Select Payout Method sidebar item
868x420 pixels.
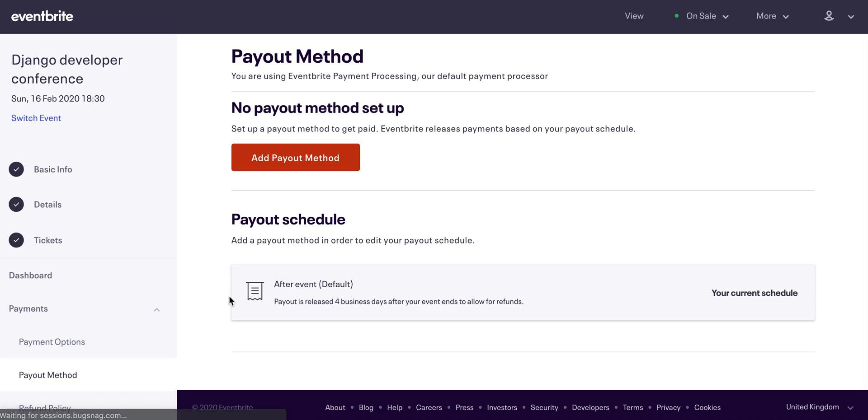(x=48, y=375)
